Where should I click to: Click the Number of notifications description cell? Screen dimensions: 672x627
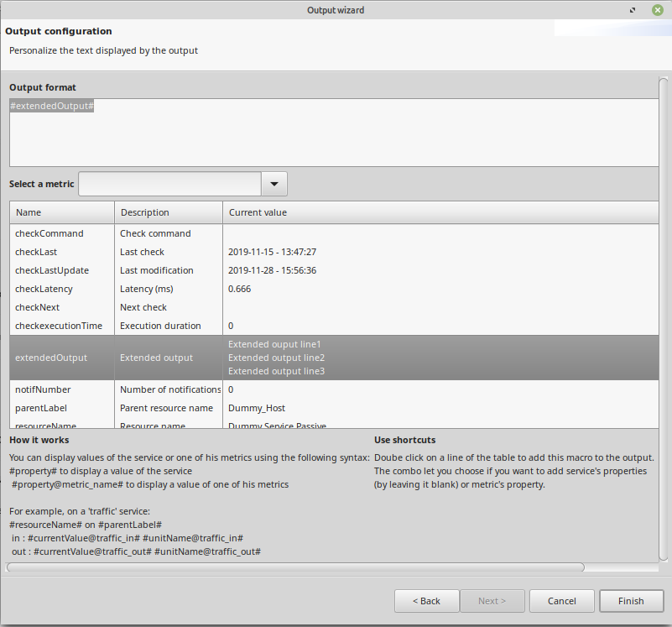click(x=170, y=389)
